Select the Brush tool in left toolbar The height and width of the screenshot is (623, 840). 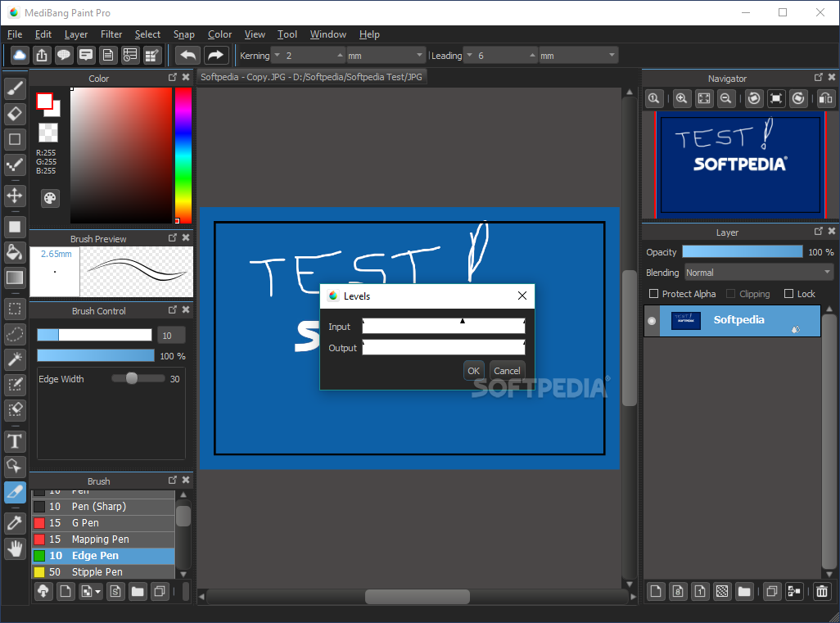15,88
